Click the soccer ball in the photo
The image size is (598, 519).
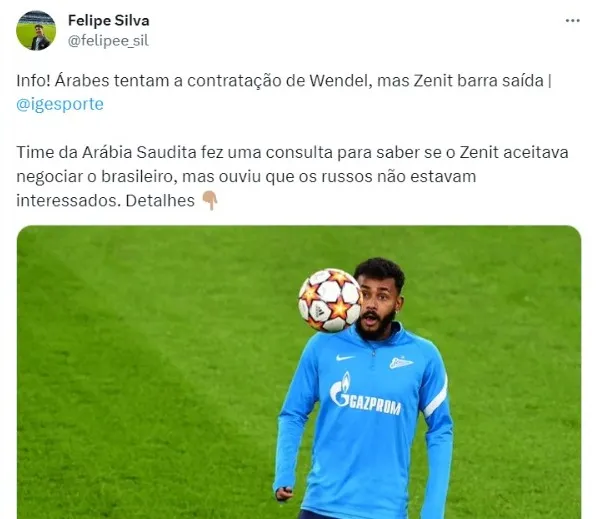pos(330,300)
